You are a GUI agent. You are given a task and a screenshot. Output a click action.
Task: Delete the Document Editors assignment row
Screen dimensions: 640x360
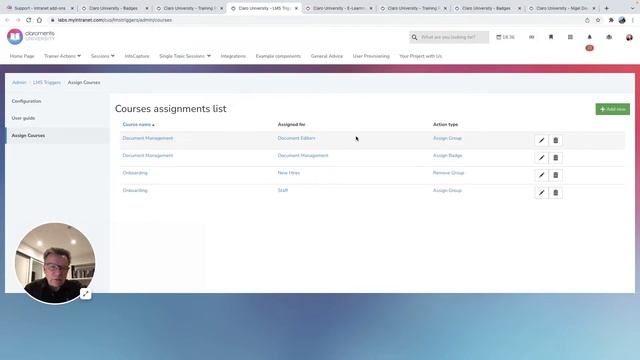(x=556, y=140)
